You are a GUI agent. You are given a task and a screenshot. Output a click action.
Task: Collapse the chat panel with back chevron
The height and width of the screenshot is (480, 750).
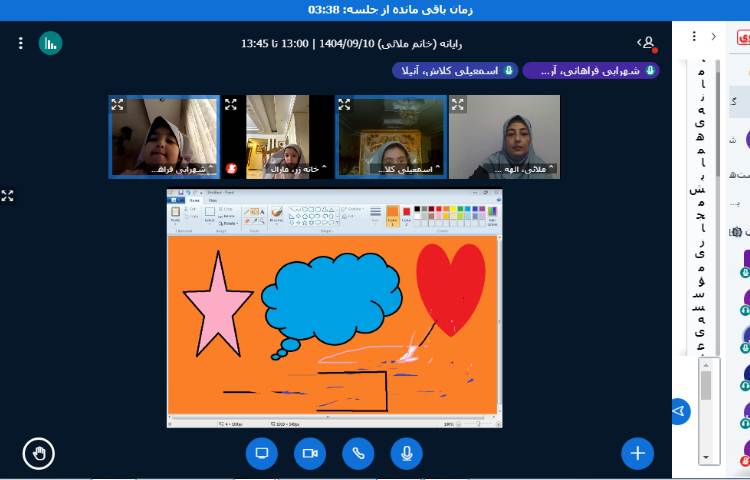(x=713, y=36)
